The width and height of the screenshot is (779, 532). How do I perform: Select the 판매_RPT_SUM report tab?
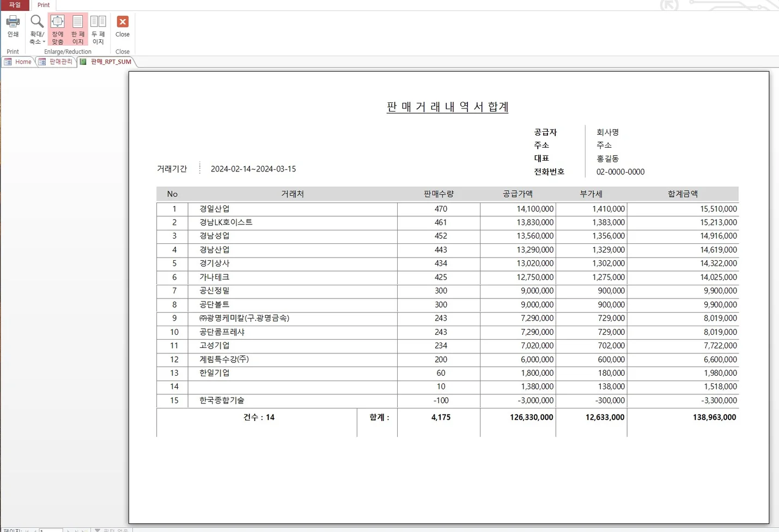coord(106,62)
